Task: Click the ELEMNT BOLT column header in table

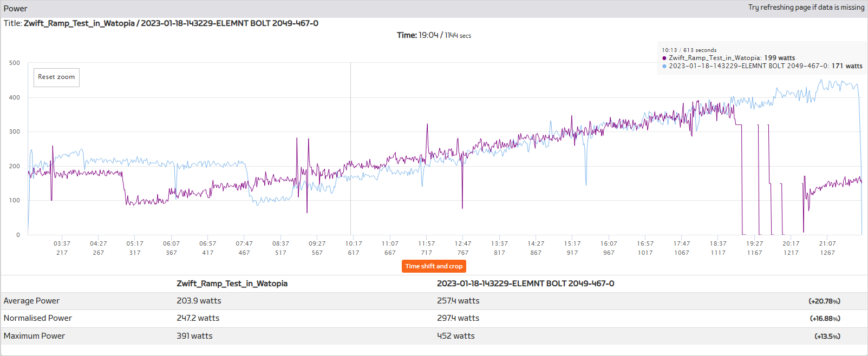Action: pos(525,284)
